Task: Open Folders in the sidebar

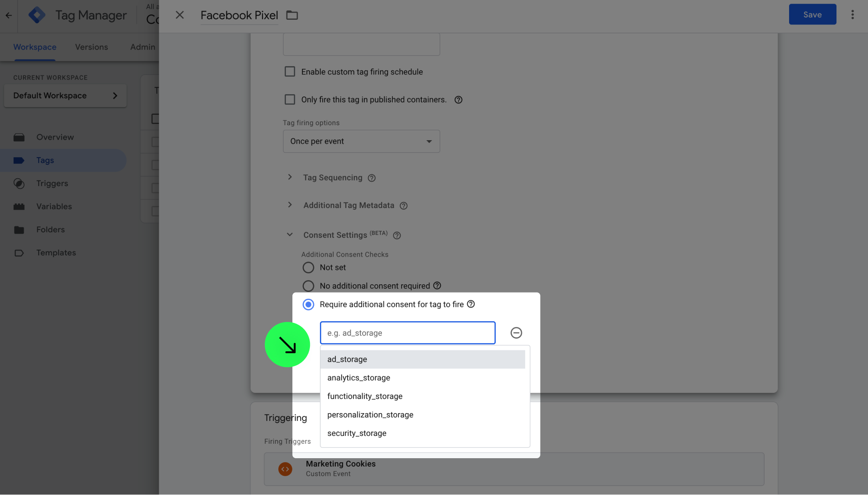Action: click(50, 230)
